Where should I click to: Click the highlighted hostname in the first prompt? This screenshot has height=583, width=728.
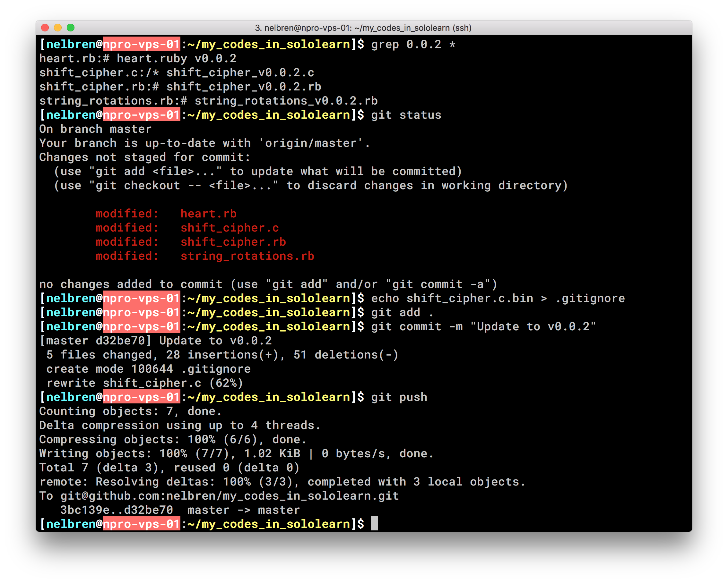point(141,45)
